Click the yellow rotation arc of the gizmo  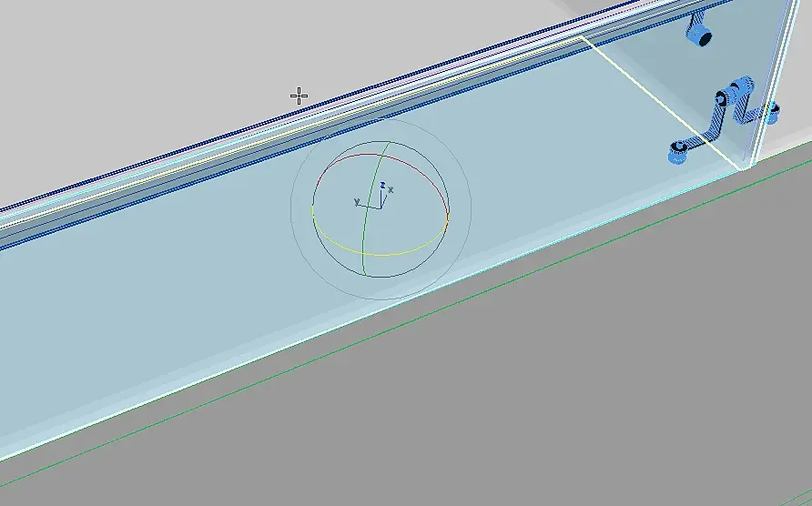pos(381,255)
